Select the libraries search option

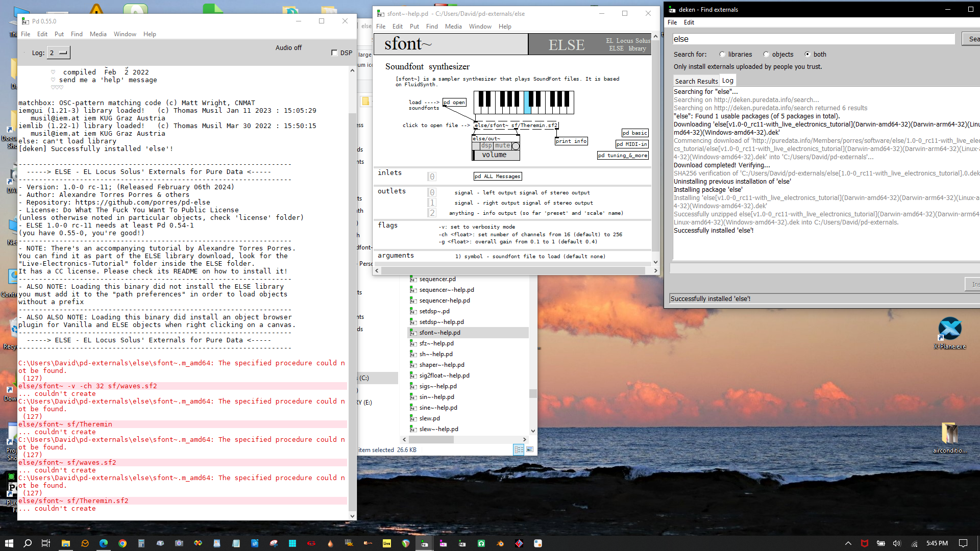click(722, 54)
